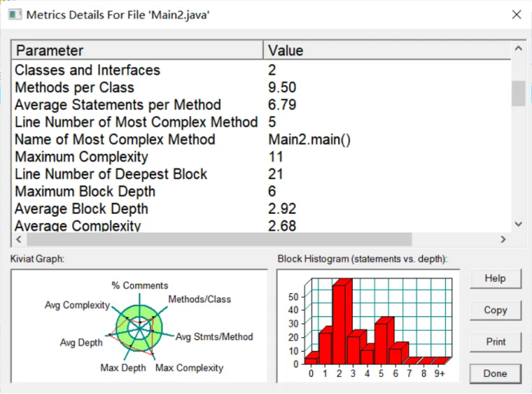Viewport: 532px width, 394px height.
Task: Click the horizontal scrollbar right arrow
Action: click(503, 239)
